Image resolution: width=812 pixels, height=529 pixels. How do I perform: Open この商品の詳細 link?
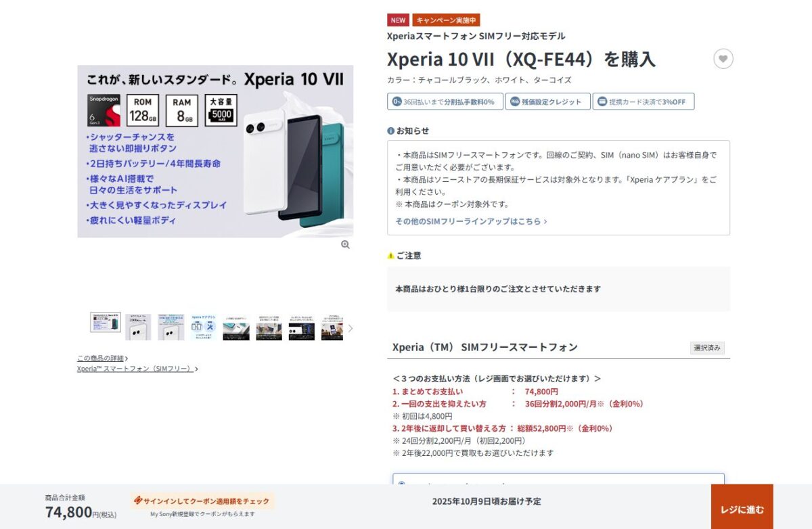102,358
